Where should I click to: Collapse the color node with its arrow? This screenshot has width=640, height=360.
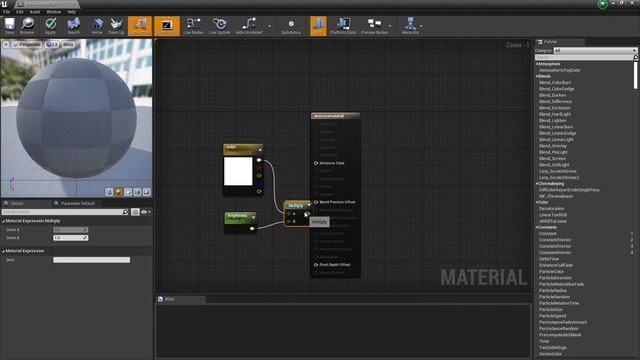pyautogui.click(x=260, y=150)
